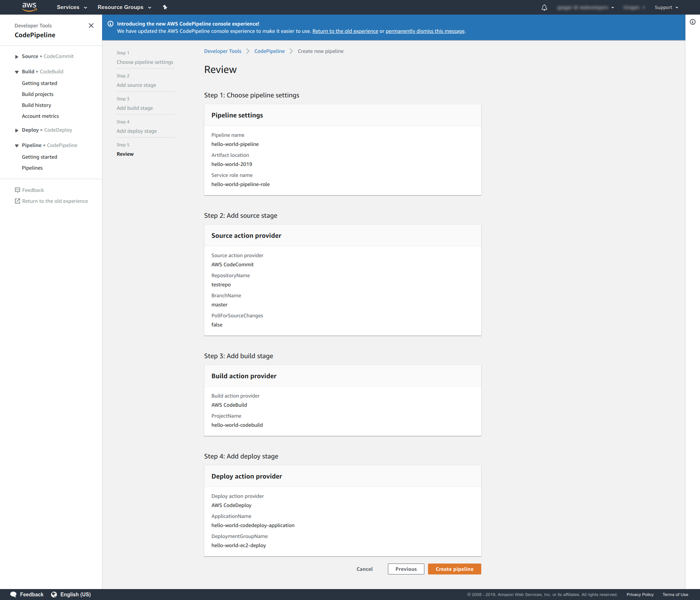Click the Create pipeline button
The height and width of the screenshot is (600, 700).
pyautogui.click(x=454, y=569)
